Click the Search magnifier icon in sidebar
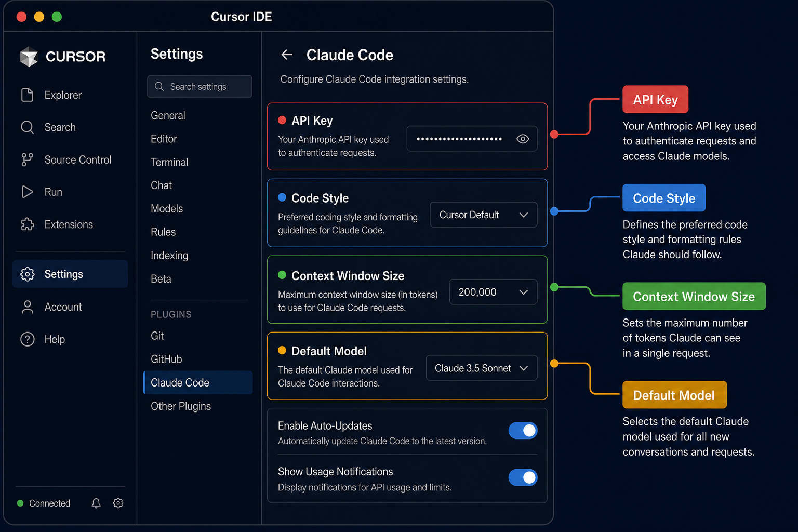This screenshot has height=532, width=798. click(x=27, y=127)
